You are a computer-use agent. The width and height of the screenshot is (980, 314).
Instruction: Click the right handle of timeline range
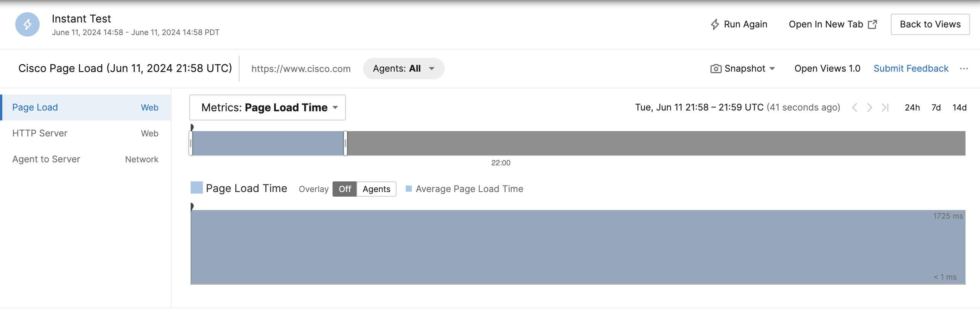[345, 143]
